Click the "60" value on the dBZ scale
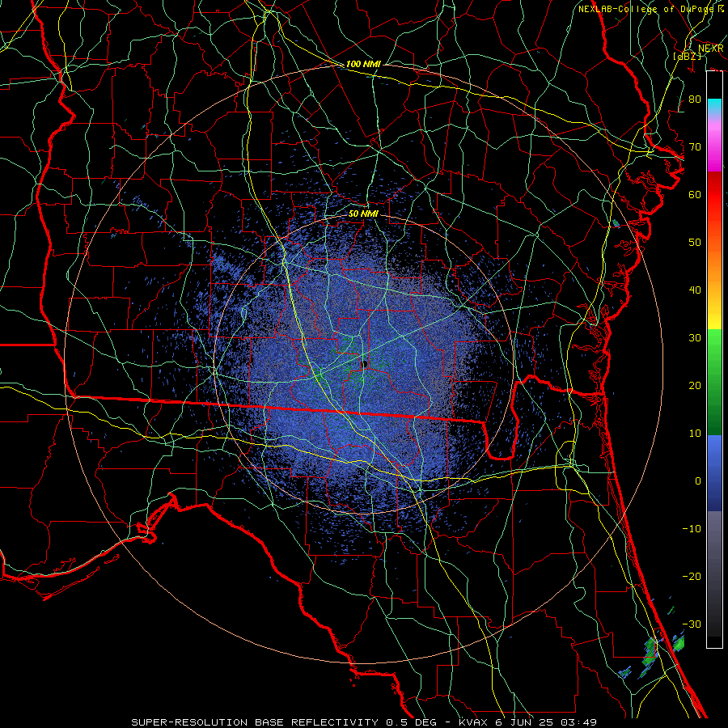Screen dimensions: 728x728 coord(695,194)
